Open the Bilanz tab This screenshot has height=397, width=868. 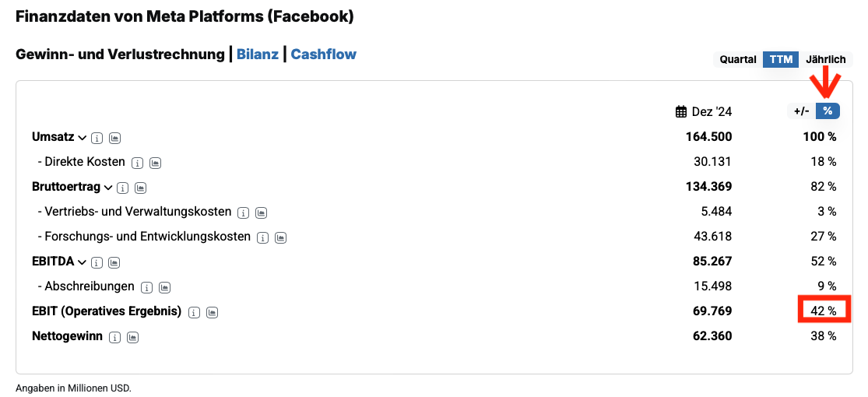click(257, 54)
